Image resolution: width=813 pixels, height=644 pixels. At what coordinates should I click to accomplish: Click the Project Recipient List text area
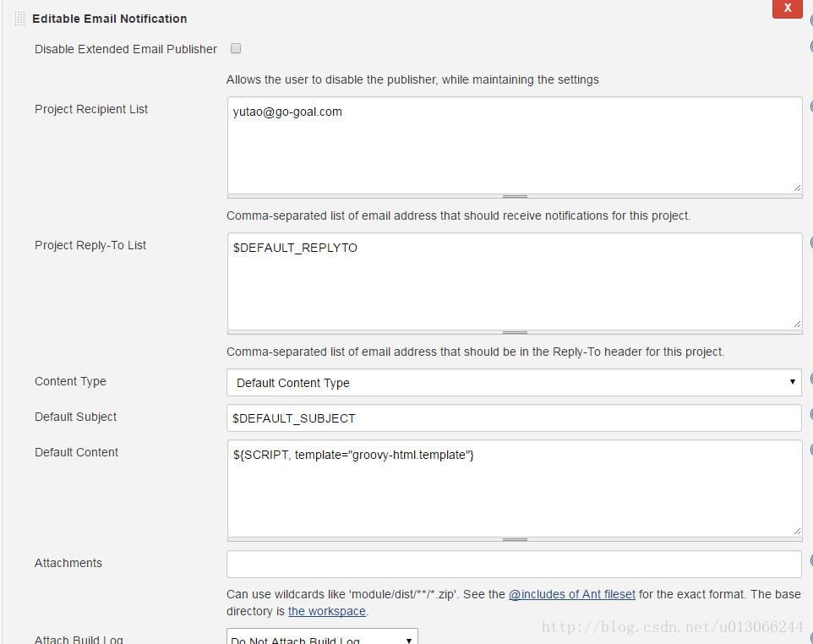[515, 145]
